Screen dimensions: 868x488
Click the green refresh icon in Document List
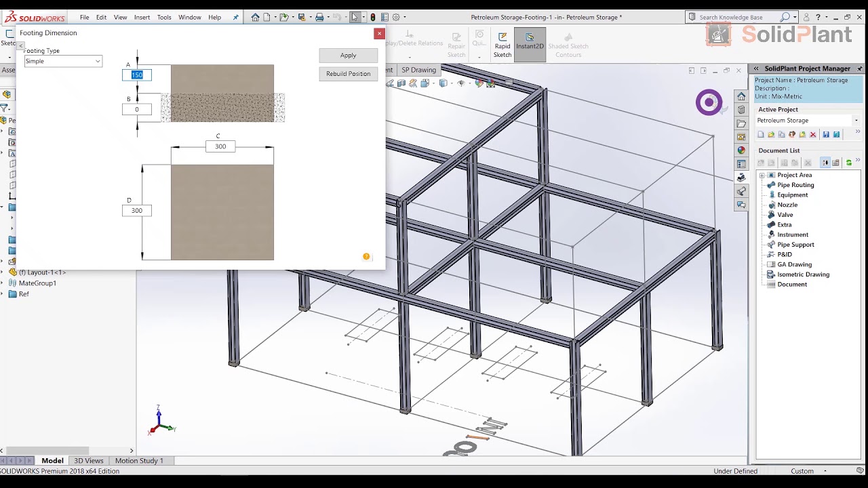848,163
